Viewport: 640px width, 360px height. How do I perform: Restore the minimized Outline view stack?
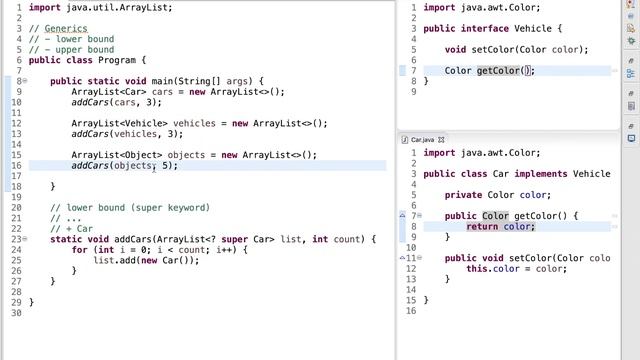(x=631, y=60)
